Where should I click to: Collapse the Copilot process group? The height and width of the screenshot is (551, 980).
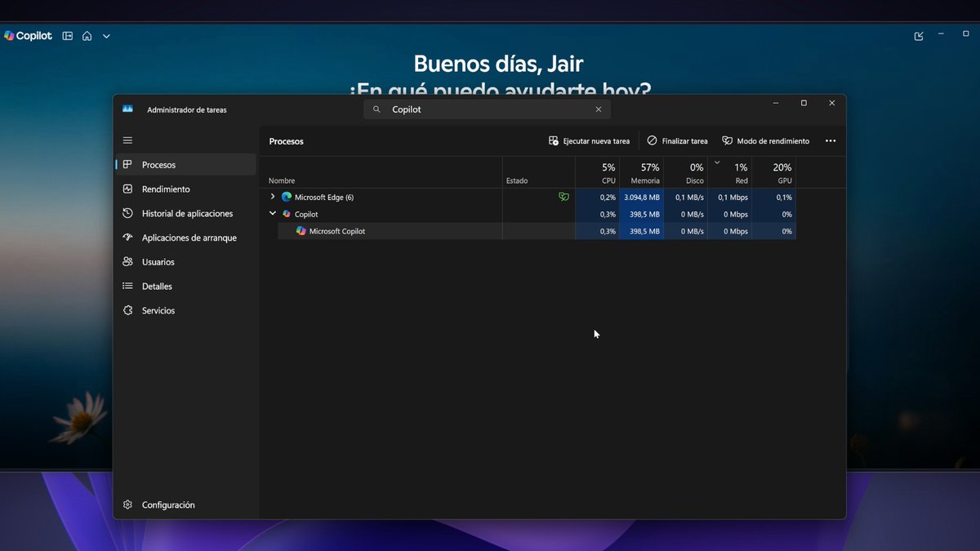click(273, 213)
